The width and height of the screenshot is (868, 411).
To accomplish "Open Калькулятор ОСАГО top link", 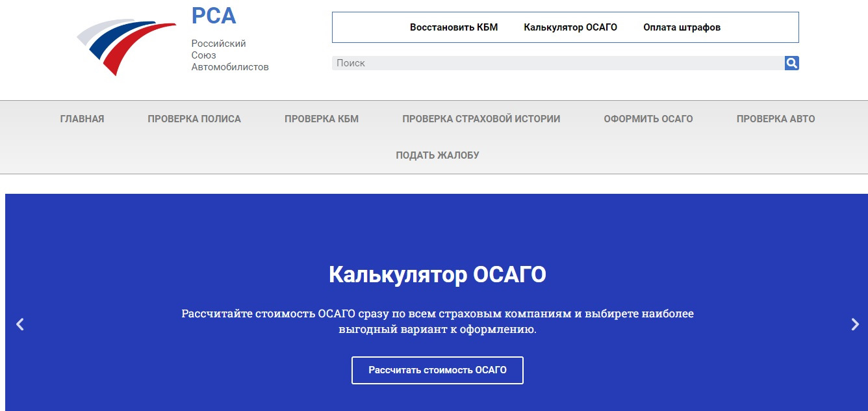I will (x=570, y=27).
